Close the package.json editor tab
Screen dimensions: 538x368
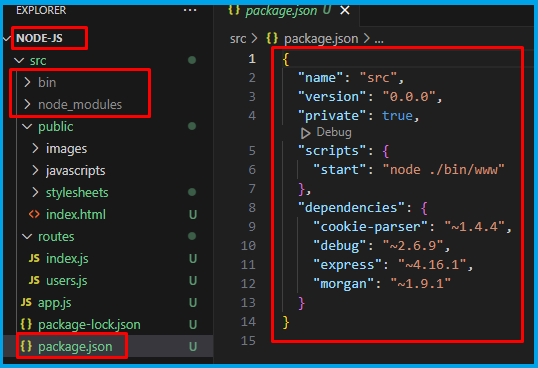[x=345, y=11]
